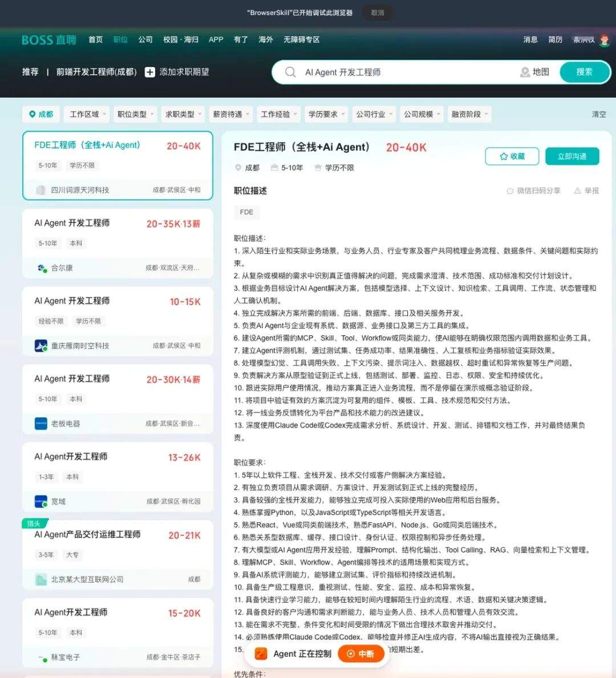Viewport: 616px width, 678px height.
Task: Expand the 薪资待遇 filter dropdown
Action: [230, 114]
